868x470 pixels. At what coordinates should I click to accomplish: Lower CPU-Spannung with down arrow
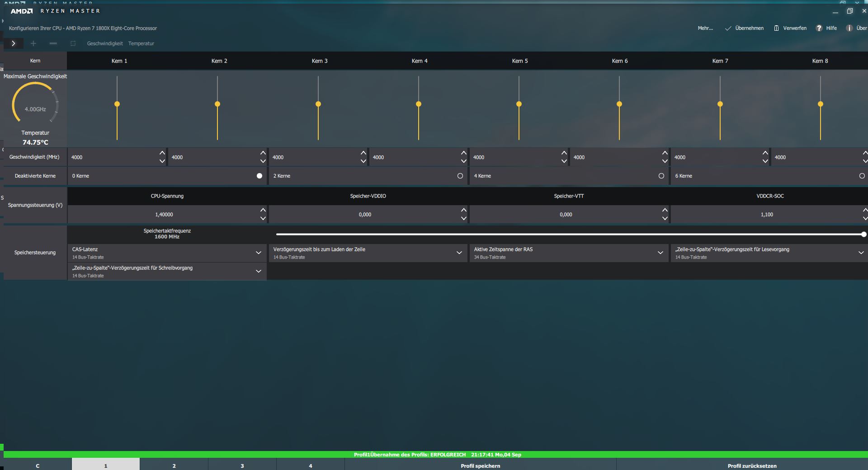(x=263, y=218)
